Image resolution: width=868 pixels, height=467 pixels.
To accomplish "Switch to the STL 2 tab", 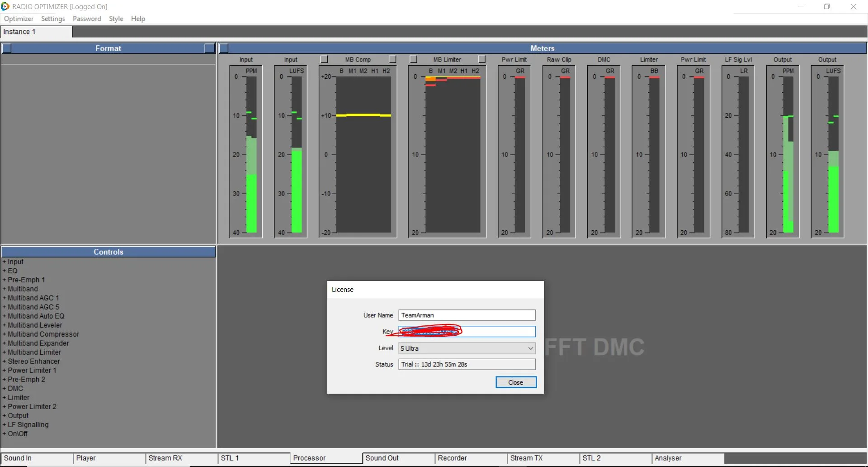I will click(615, 458).
